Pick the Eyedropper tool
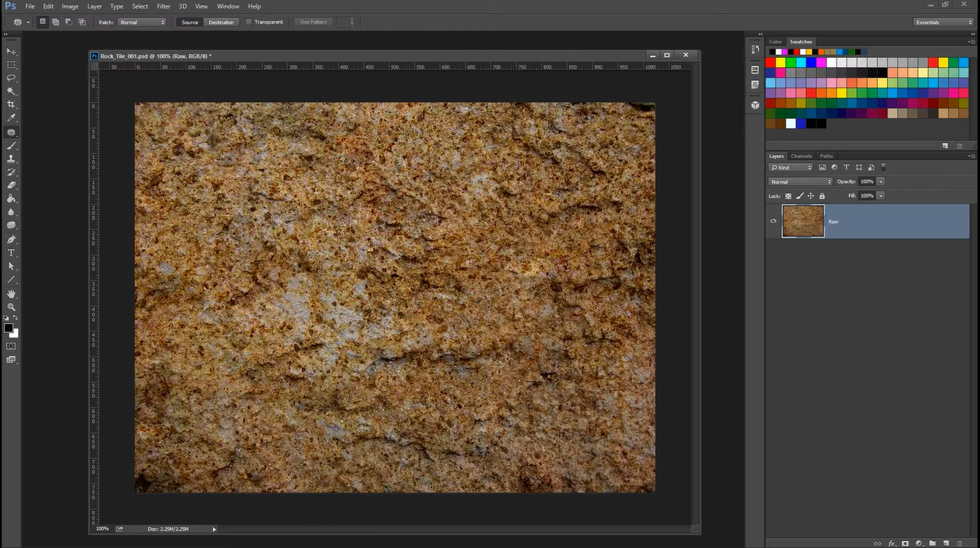The width and height of the screenshot is (980, 548). point(11,118)
